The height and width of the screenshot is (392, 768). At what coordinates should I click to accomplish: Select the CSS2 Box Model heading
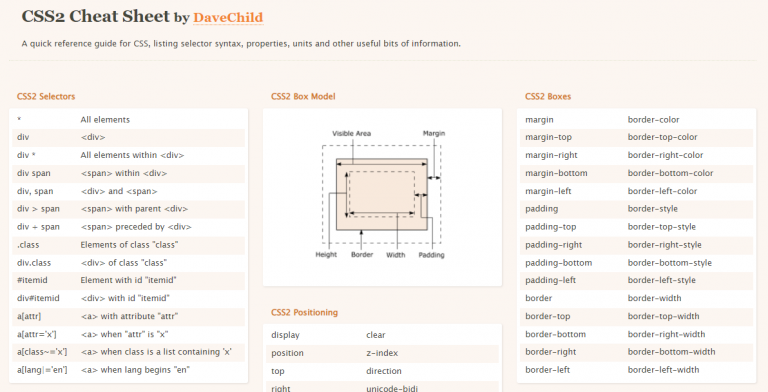[x=303, y=97]
